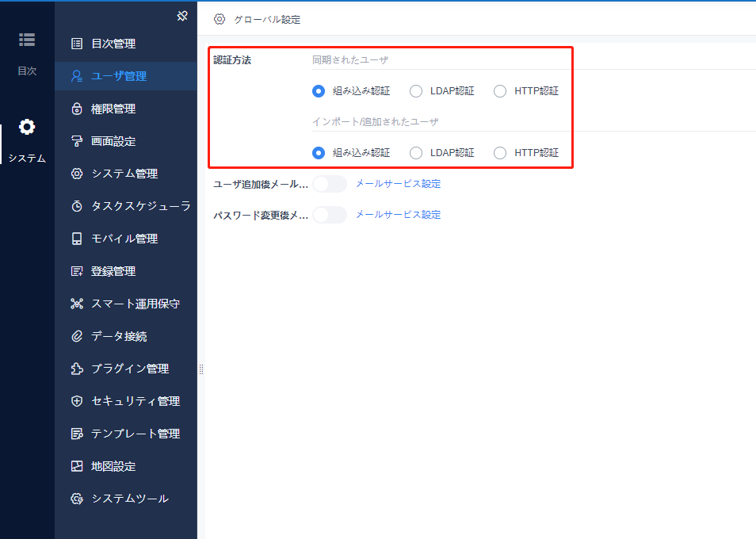Click the 画面設定 paint roller icon
Image resolution: width=756 pixels, height=539 pixels.
(77, 141)
